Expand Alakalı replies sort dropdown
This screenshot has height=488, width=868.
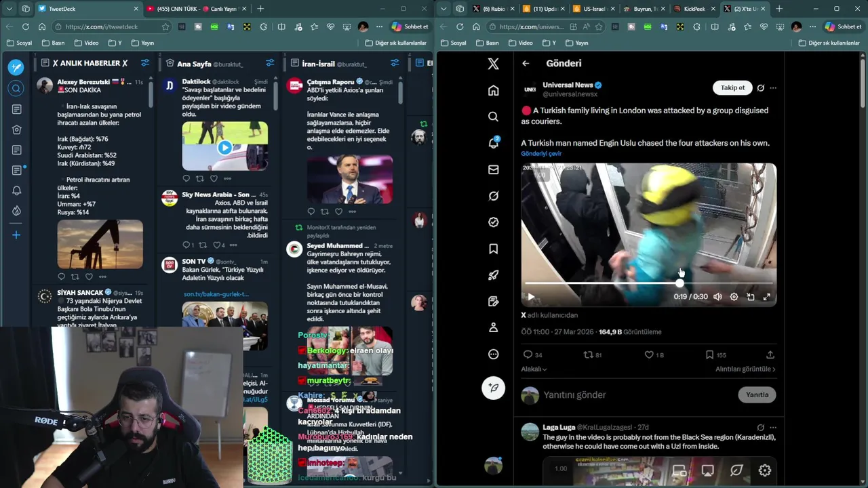(x=534, y=369)
